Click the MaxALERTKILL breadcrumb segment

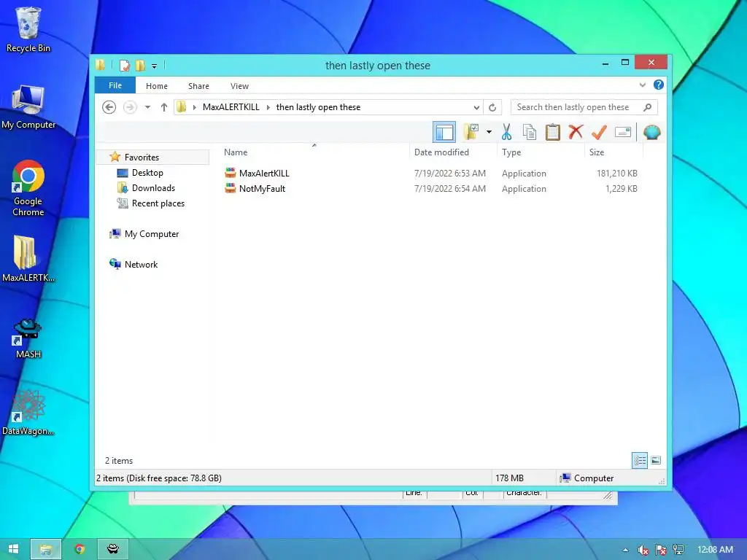click(231, 107)
